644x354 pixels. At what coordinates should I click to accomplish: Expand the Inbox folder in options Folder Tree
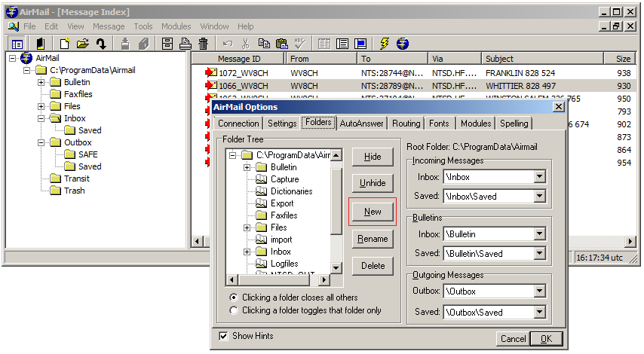[x=247, y=252]
